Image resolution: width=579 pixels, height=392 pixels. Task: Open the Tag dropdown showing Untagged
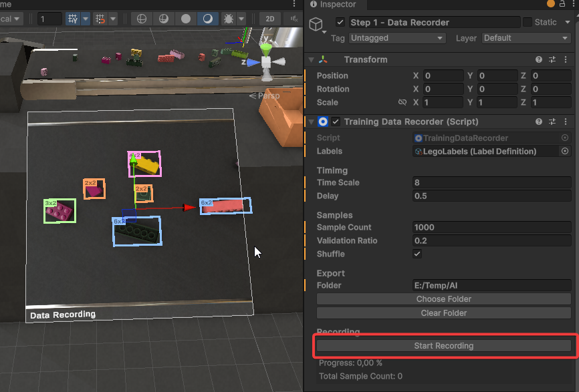396,38
